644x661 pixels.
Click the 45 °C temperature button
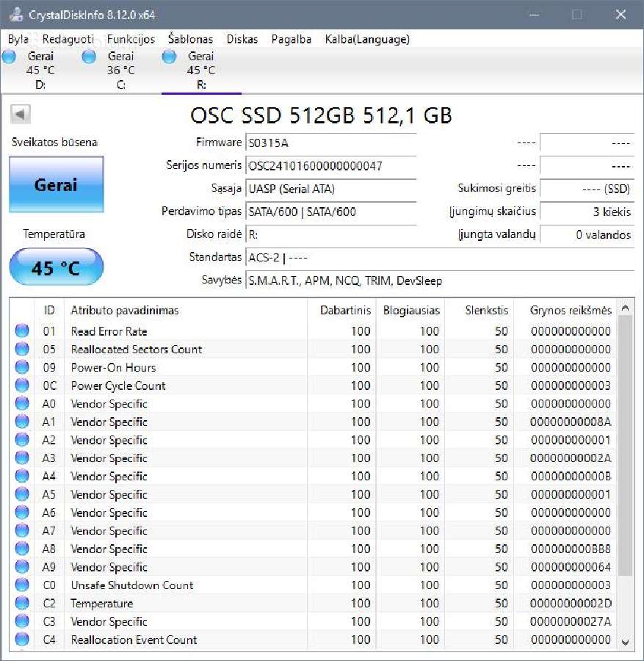[x=57, y=267]
